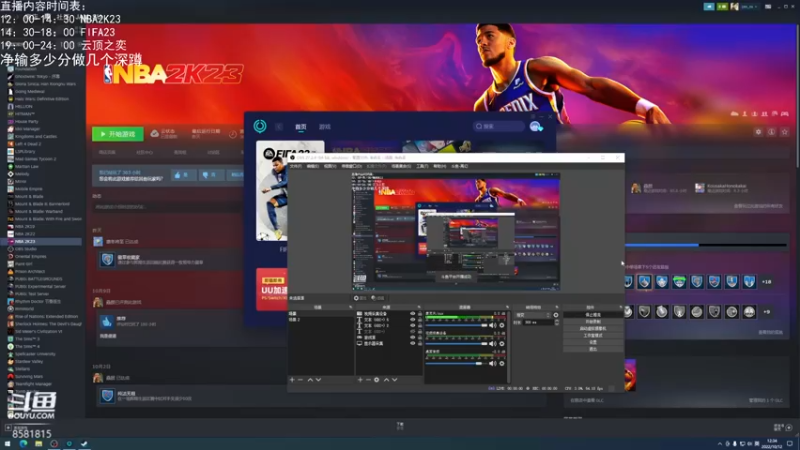The height and width of the screenshot is (450, 800).
Task: Open settings gear of third mixer channel
Action: [502, 363]
